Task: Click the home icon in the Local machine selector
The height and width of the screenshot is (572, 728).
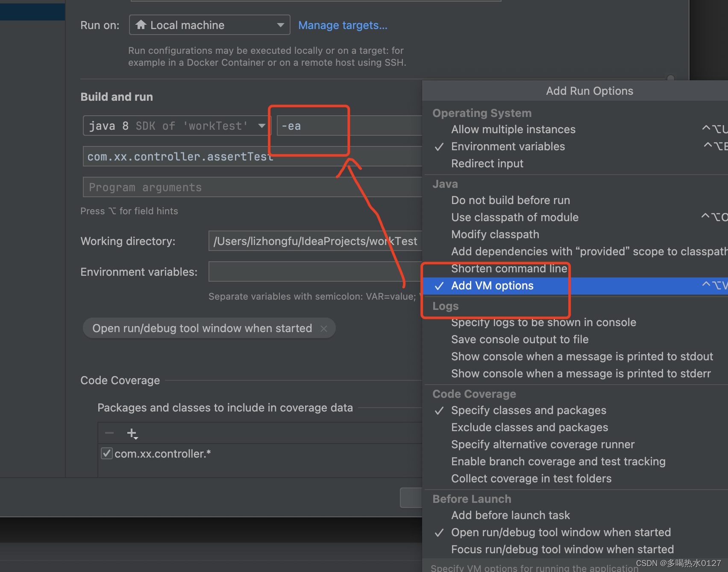Action: (x=141, y=25)
